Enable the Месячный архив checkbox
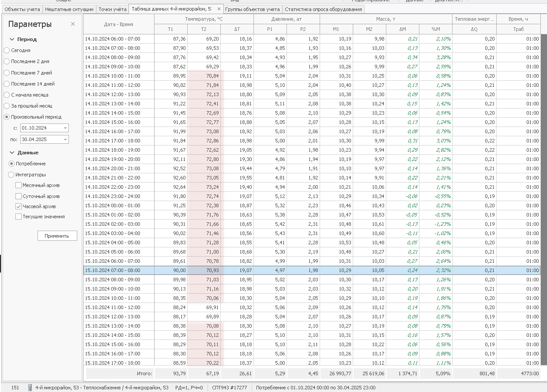 19,186
